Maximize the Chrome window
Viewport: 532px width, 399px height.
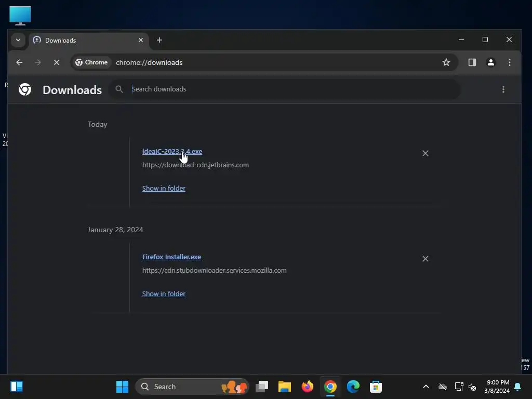(x=485, y=39)
